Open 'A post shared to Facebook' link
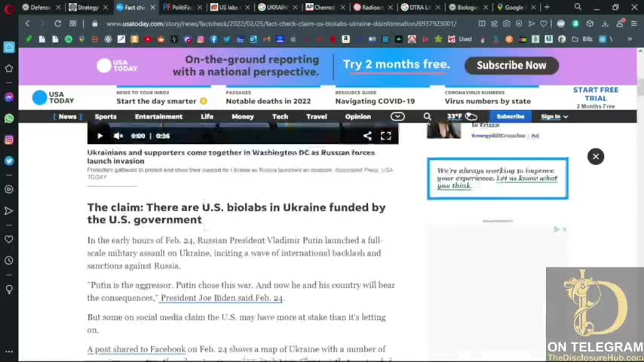Image resolution: width=644 pixels, height=362 pixels. 136,349
